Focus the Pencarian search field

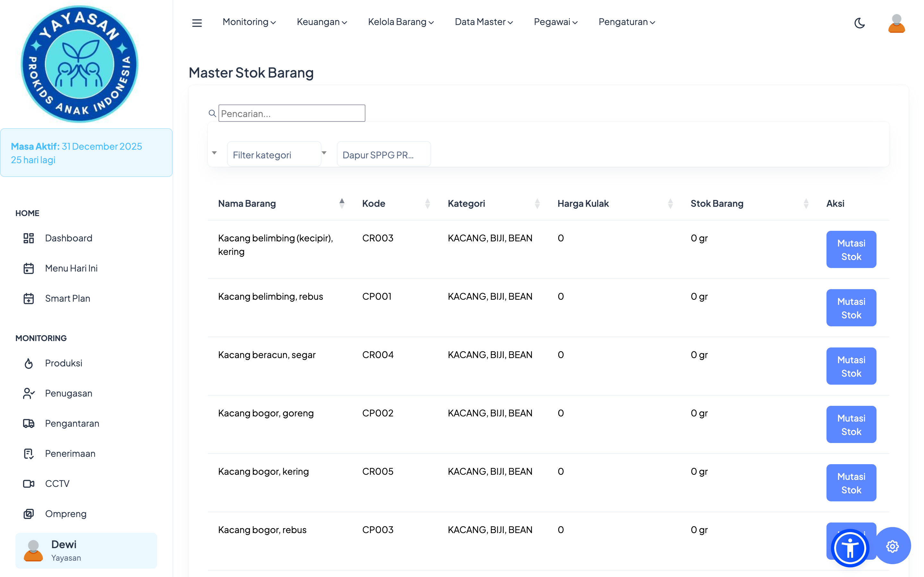[x=292, y=113]
